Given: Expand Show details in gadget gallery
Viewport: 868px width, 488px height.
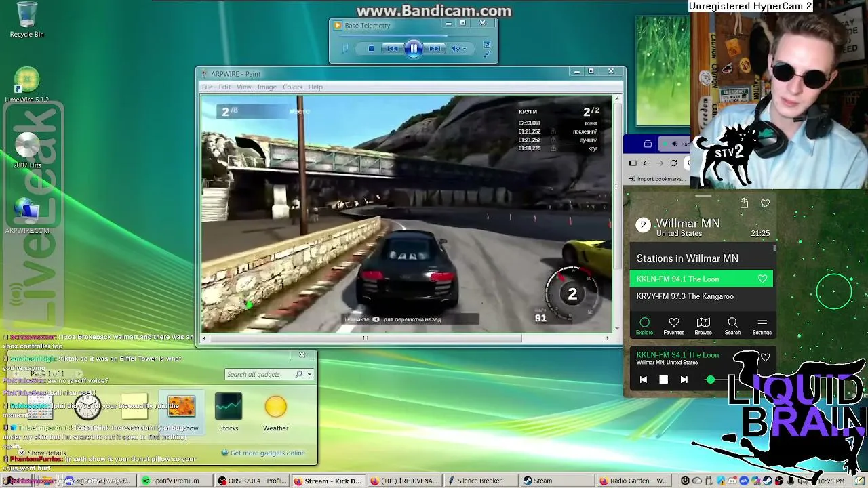Looking at the screenshot, I should click(42, 453).
